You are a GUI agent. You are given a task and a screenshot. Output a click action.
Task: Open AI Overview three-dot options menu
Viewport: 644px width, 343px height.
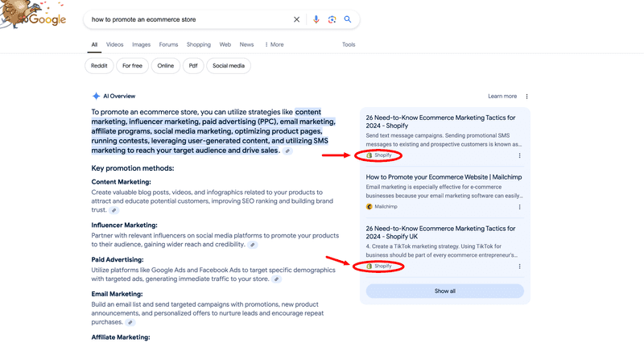pos(526,96)
